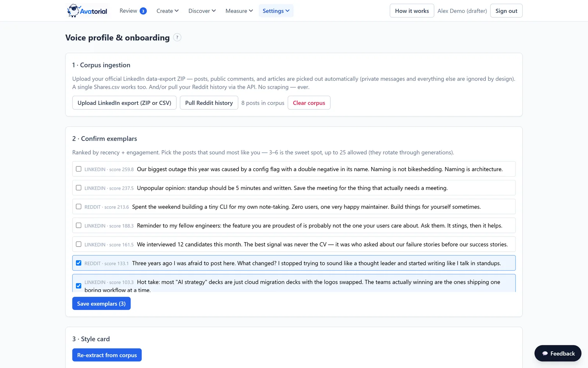Click the Style card heading

click(x=91, y=339)
